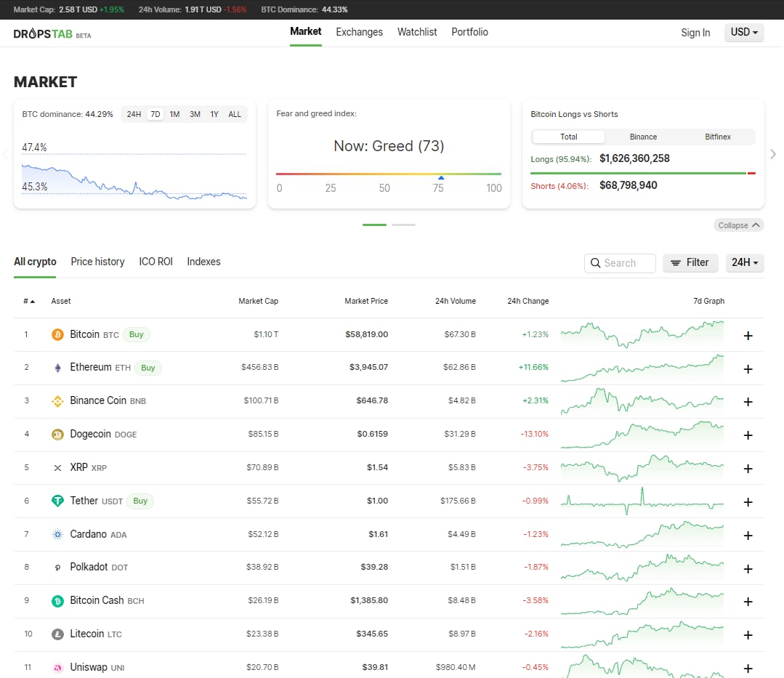Click the Dogecoin logo icon
The width and height of the screenshot is (784, 678).
point(57,435)
